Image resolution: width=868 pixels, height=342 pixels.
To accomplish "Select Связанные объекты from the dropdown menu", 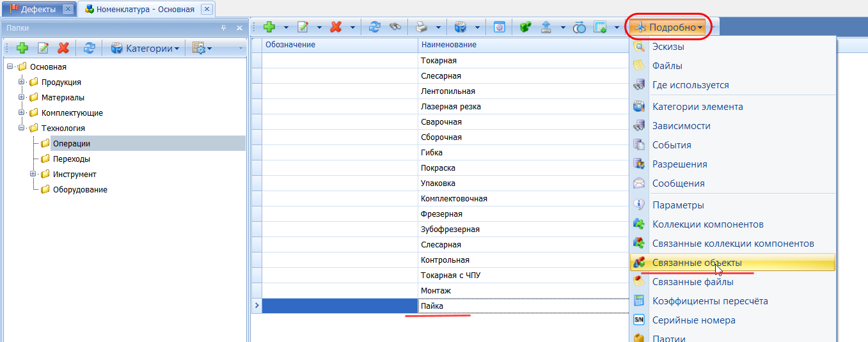I will (x=697, y=263).
